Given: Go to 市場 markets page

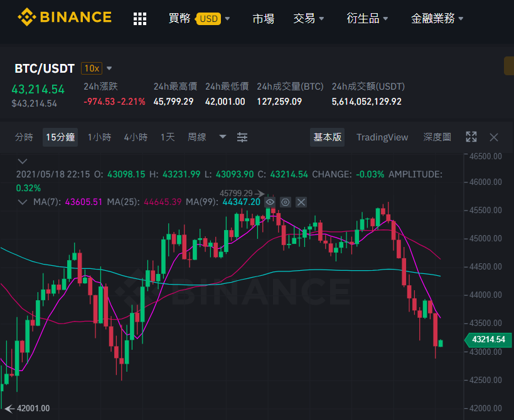Looking at the screenshot, I should (x=263, y=19).
